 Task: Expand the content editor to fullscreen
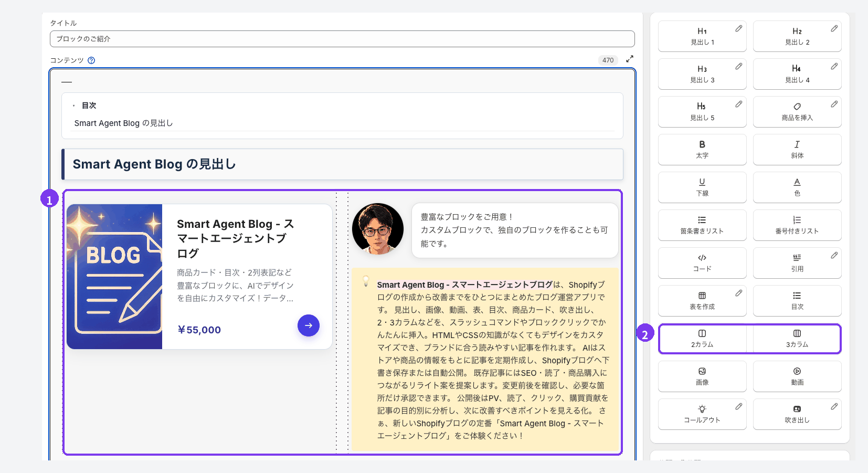coord(630,59)
